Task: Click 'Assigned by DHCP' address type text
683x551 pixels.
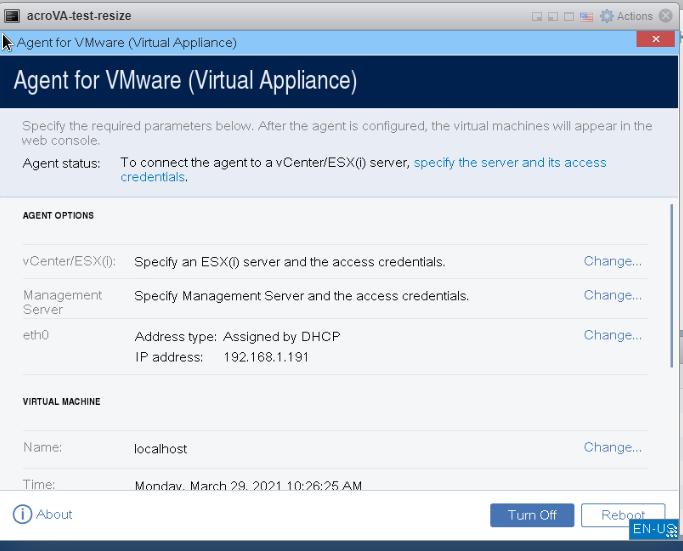Action: coord(281,337)
